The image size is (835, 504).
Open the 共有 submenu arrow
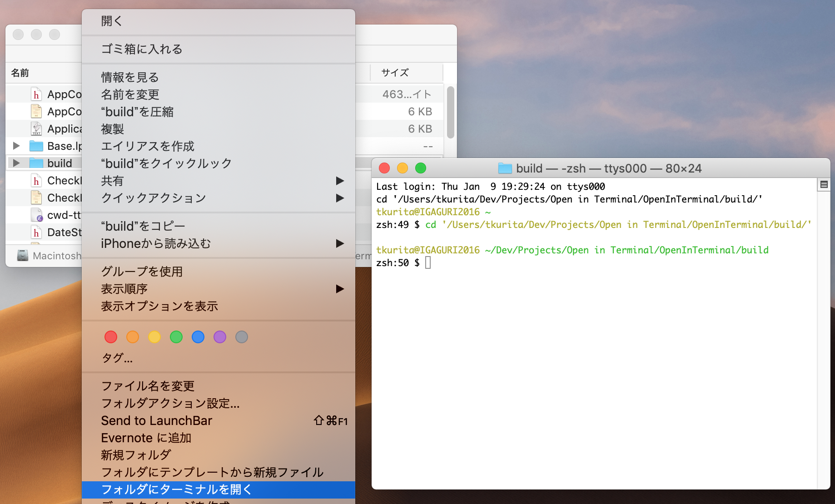click(x=339, y=181)
